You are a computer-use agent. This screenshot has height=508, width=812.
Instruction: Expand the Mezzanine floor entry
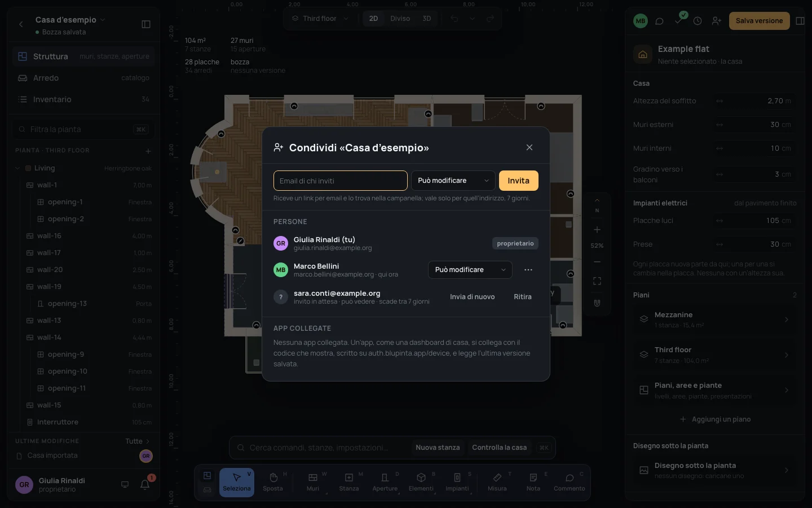coord(714,319)
